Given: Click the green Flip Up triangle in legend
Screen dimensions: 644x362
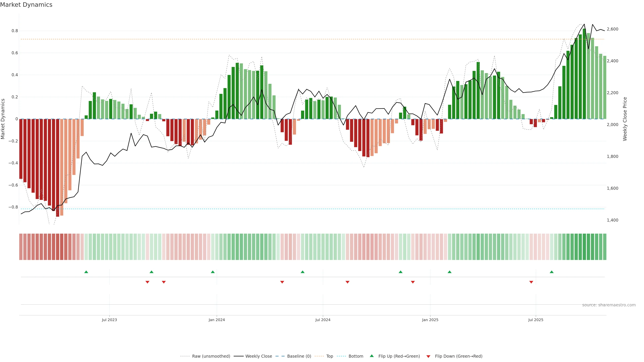Looking at the screenshot, I should point(372,356).
